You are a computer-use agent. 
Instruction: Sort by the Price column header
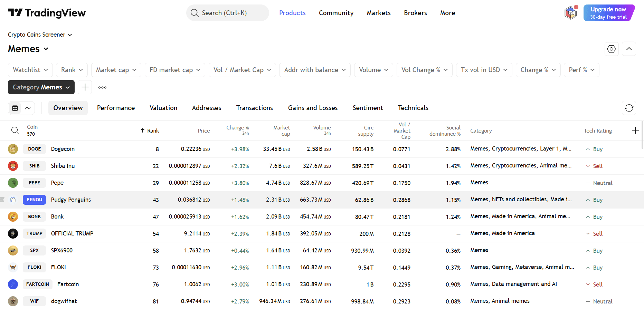point(204,131)
